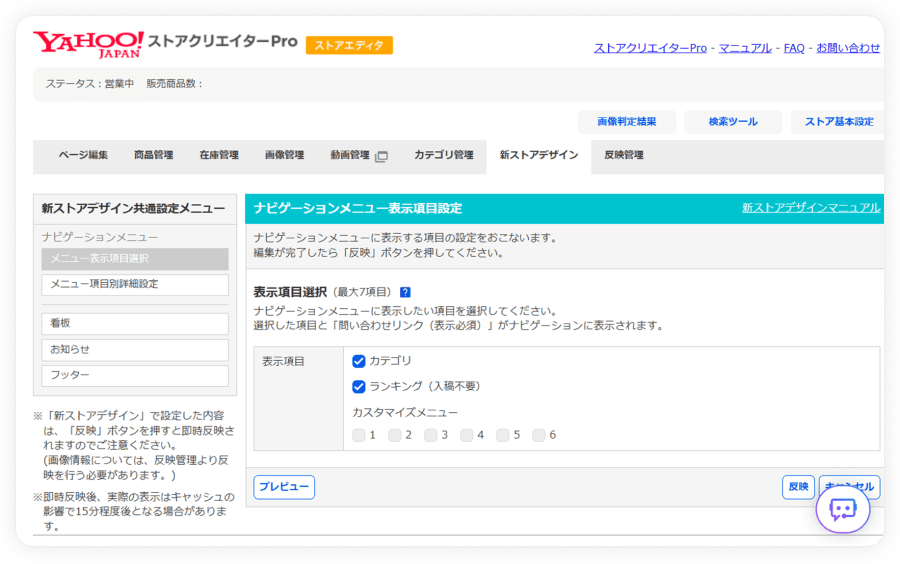Open the chat assistant bubble icon
Viewport: 900px width, 564px height.
(x=843, y=509)
